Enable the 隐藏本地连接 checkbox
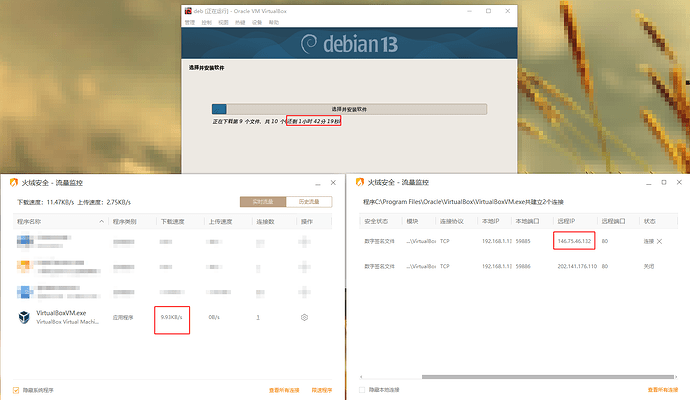 click(x=362, y=389)
